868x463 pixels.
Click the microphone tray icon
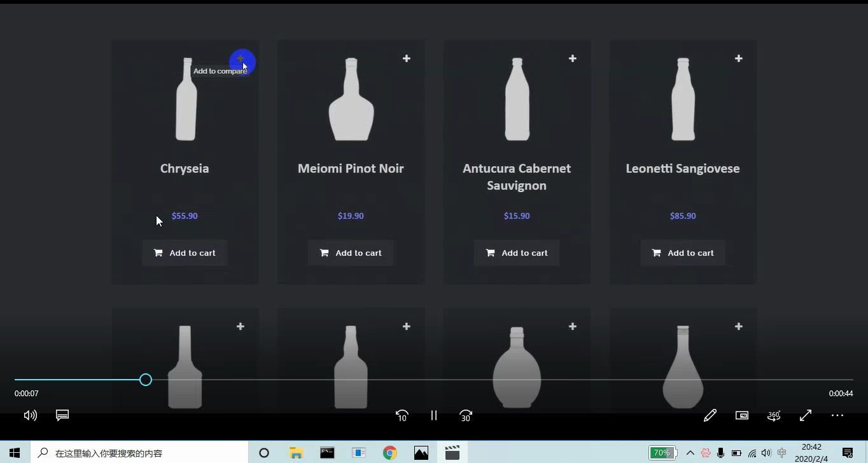(721, 453)
